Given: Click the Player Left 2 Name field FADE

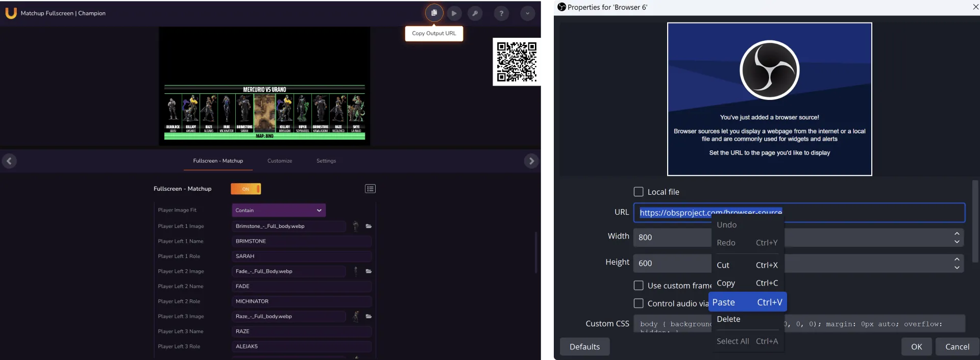Looking at the screenshot, I should [x=302, y=286].
